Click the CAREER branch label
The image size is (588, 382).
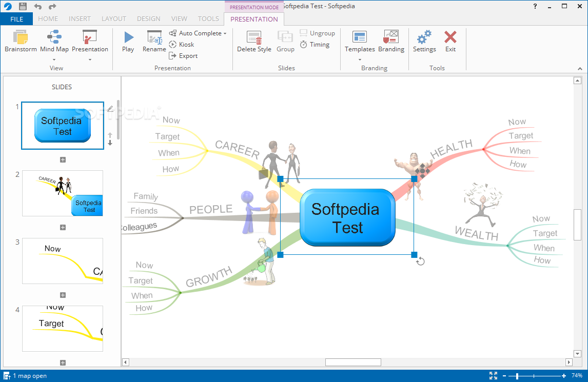pos(237,149)
